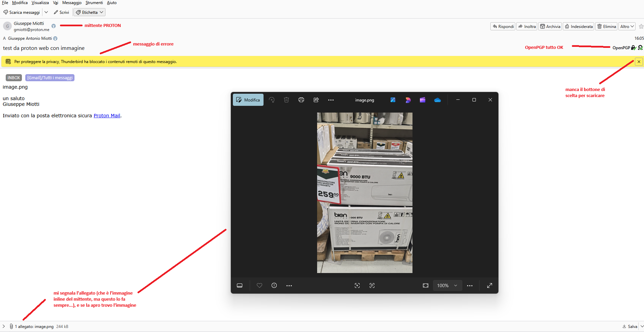The height and width of the screenshot is (332, 644).
Task: Click the subject 'test da proton web con immagine'
Action: pyautogui.click(x=44, y=48)
